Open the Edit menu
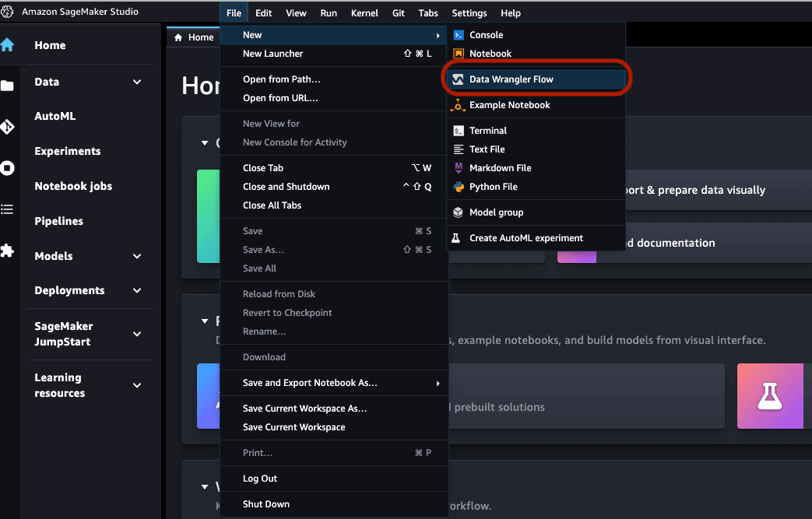The height and width of the screenshot is (519, 812). pyautogui.click(x=264, y=13)
